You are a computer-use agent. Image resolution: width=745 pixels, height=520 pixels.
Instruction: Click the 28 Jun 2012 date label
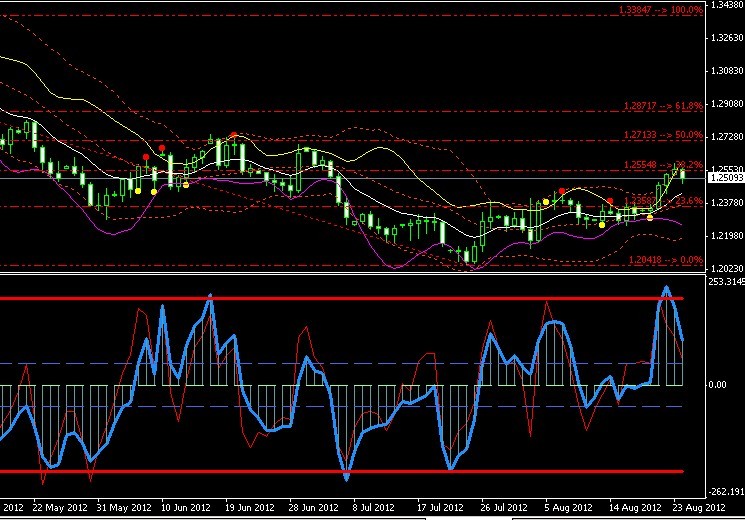tap(313, 508)
